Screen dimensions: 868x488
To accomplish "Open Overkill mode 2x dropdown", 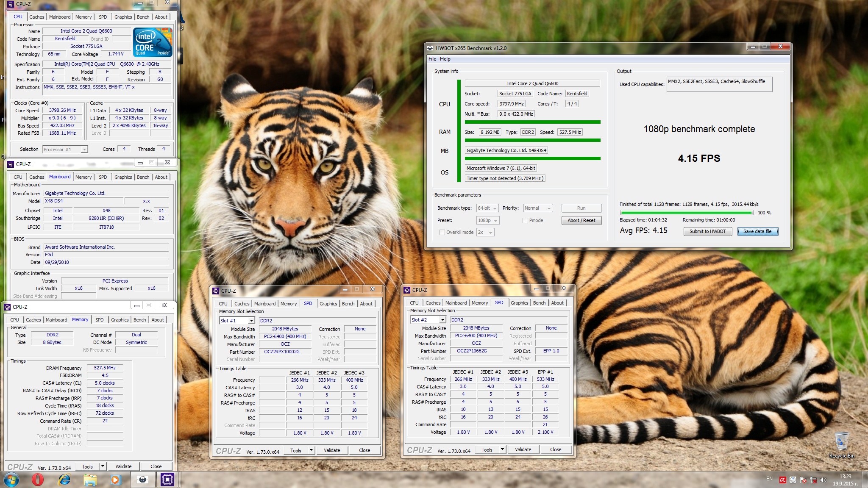I will point(485,232).
